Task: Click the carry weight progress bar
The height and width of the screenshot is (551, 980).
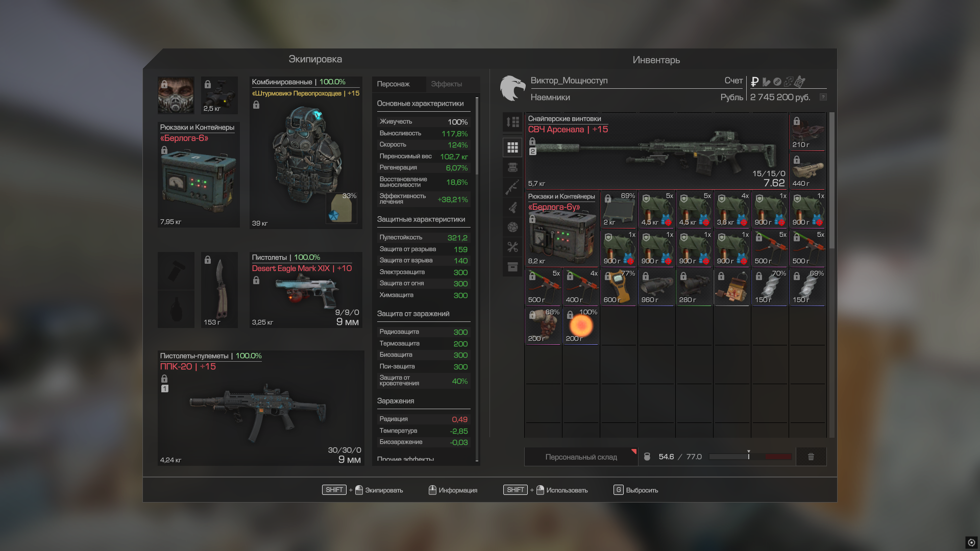Action: (x=750, y=457)
